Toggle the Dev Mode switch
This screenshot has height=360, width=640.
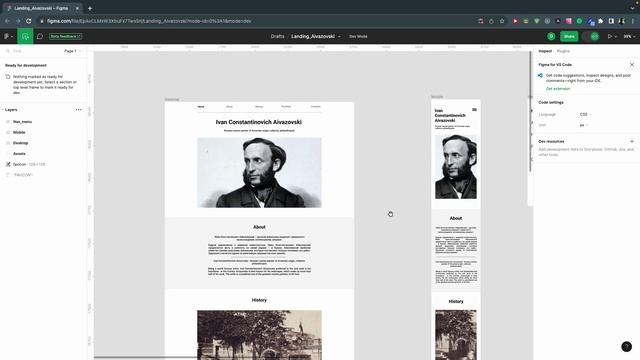[591, 36]
